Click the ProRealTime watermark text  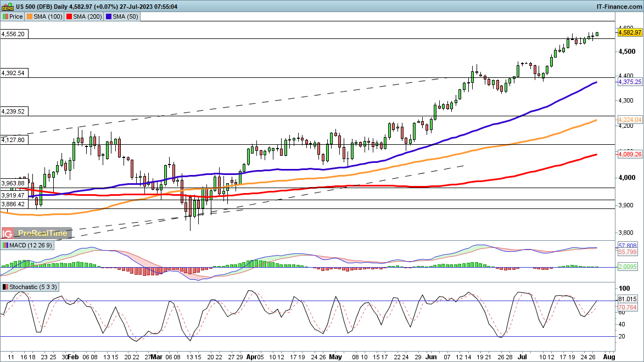coord(43,234)
